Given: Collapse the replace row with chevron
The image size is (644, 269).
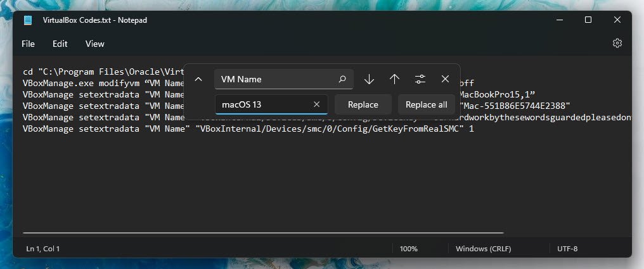Looking at the screenshot, I should [x=198, y=79].
